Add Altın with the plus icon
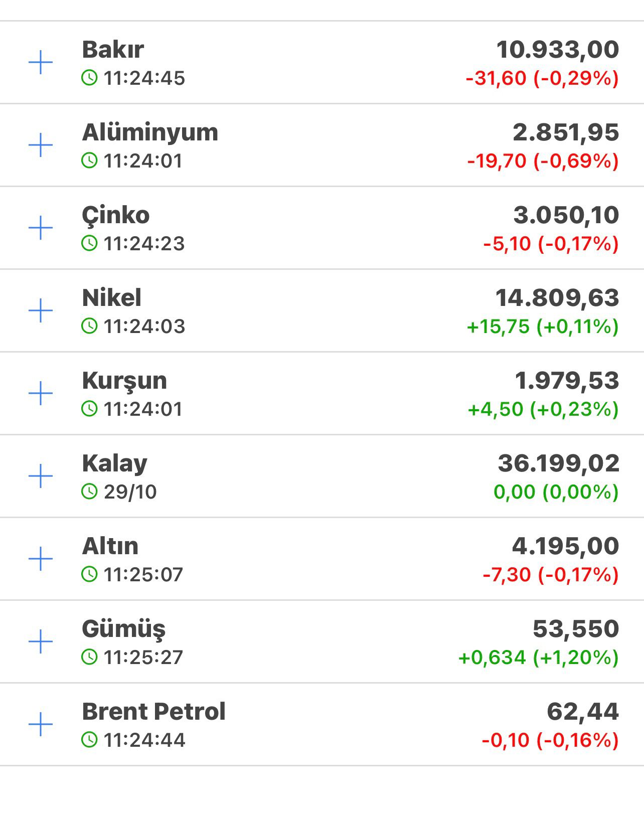The width and height of the screenshot is (644, 815). (x=41, y=559)
